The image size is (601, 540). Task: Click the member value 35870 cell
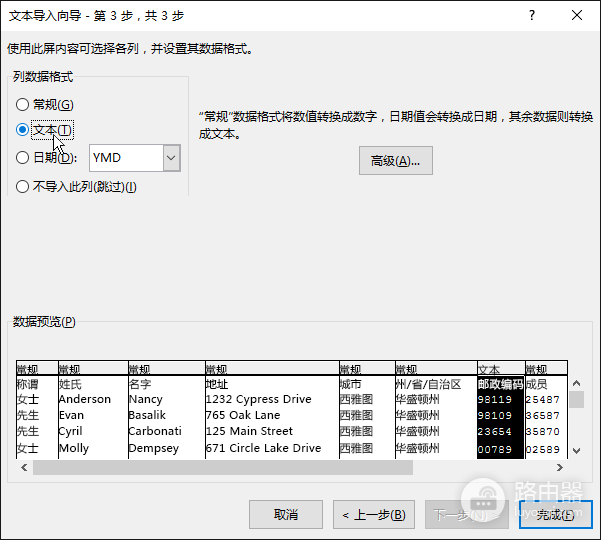pyautogui.click(x=542, y=432)
